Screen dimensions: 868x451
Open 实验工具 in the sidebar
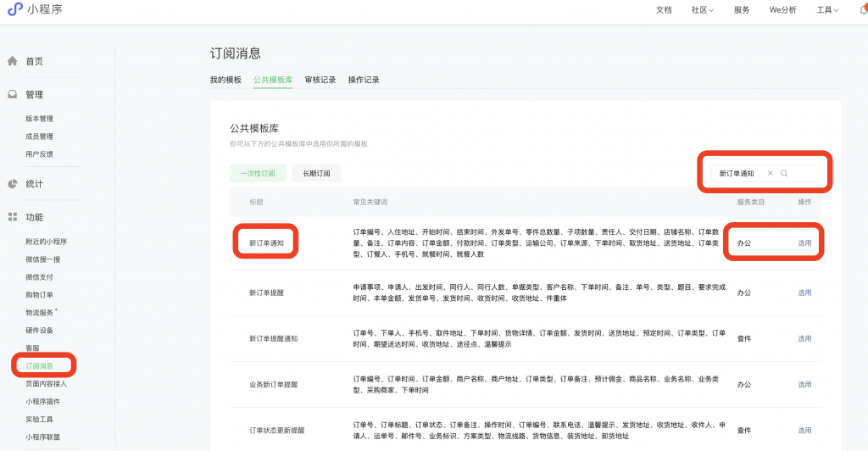click(39, 419)
